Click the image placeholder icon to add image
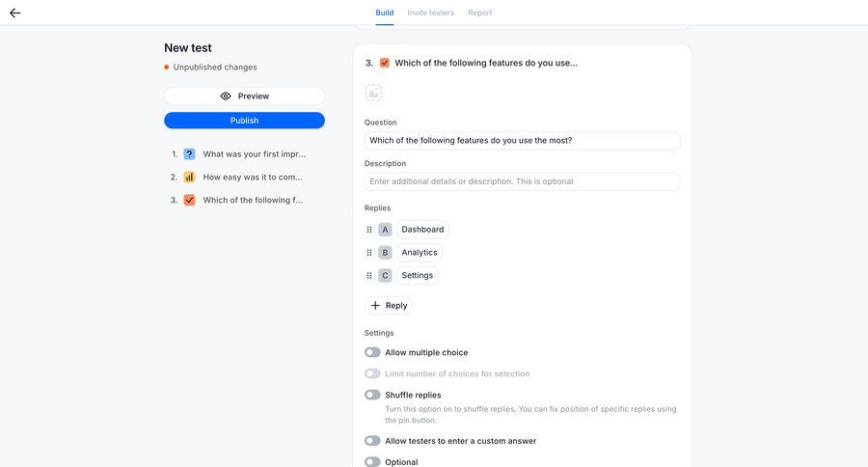Viewport: 868px width, 467px height. (x=373, y=93)
